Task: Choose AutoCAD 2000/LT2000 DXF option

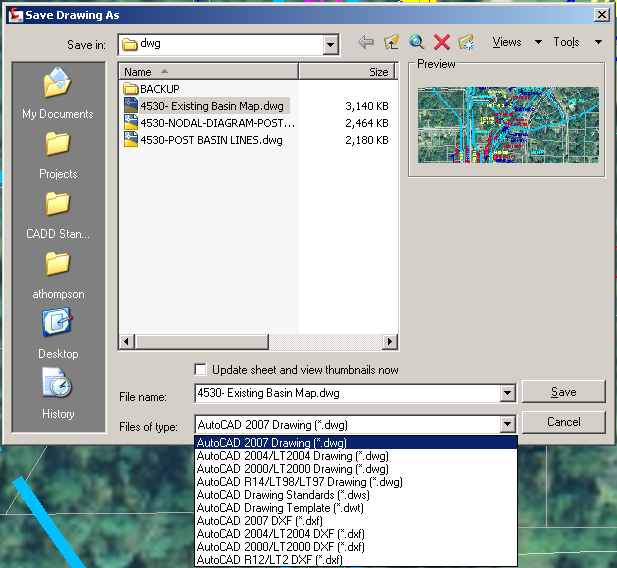Action: pos(356,547)
